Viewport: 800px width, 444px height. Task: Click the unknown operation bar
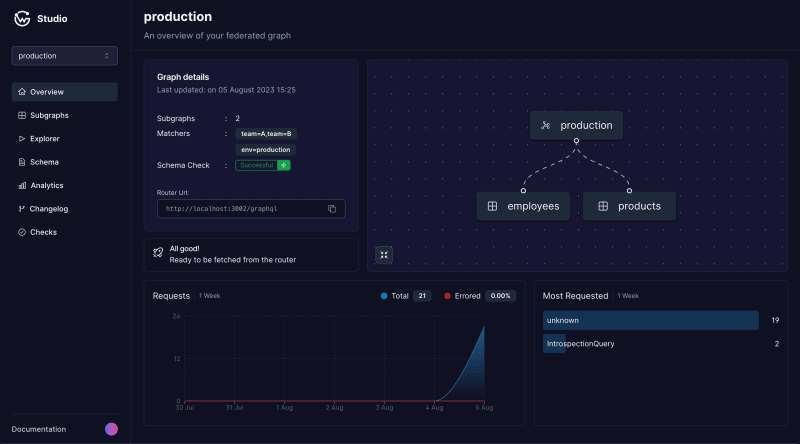[651, 320]
